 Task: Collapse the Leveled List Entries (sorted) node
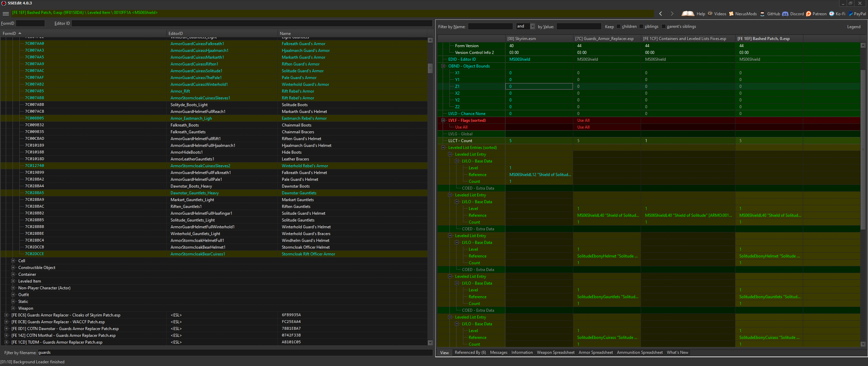(x=443, y=148)
